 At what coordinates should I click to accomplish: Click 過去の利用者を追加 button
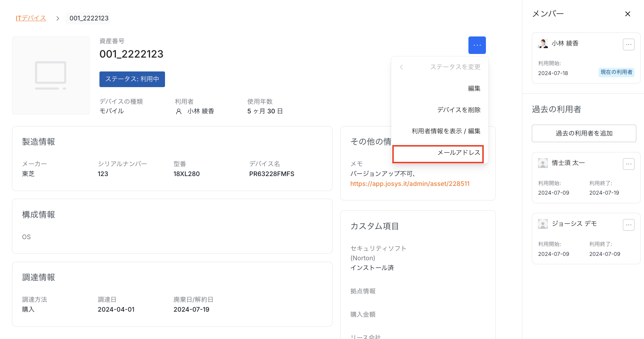(584, 133)
